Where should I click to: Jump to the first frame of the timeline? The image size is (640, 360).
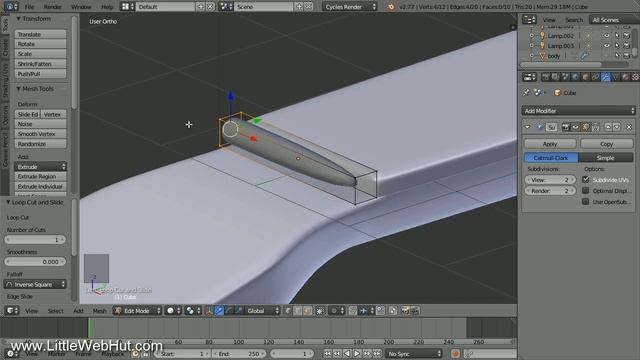327,354
